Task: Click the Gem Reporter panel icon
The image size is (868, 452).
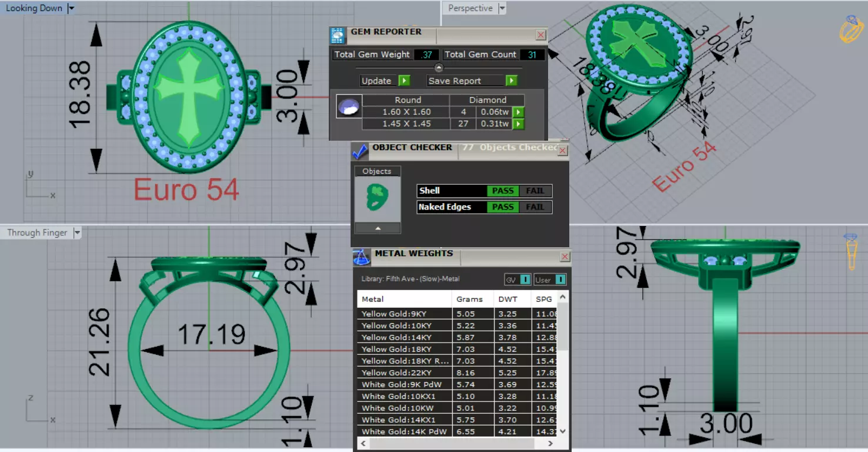Action: click(338, 36)
